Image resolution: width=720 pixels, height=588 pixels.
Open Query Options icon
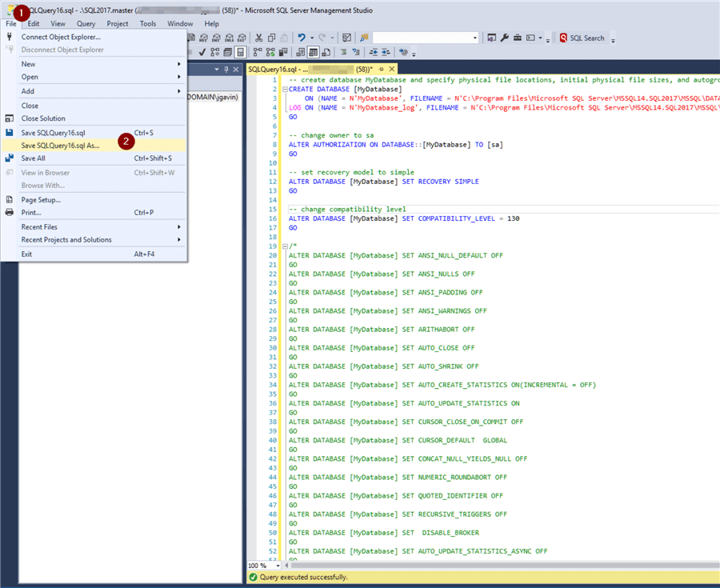tap(228, 52)
